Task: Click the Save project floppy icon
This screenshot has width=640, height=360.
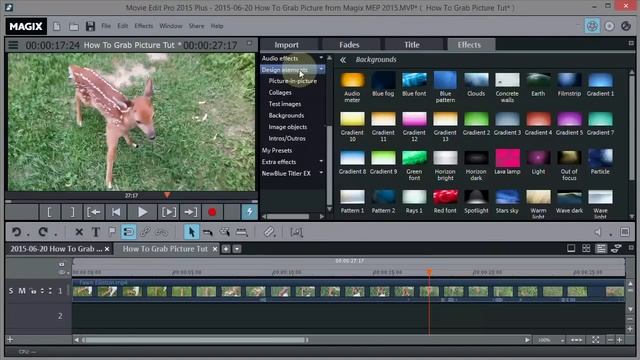Action: [90, 27]
